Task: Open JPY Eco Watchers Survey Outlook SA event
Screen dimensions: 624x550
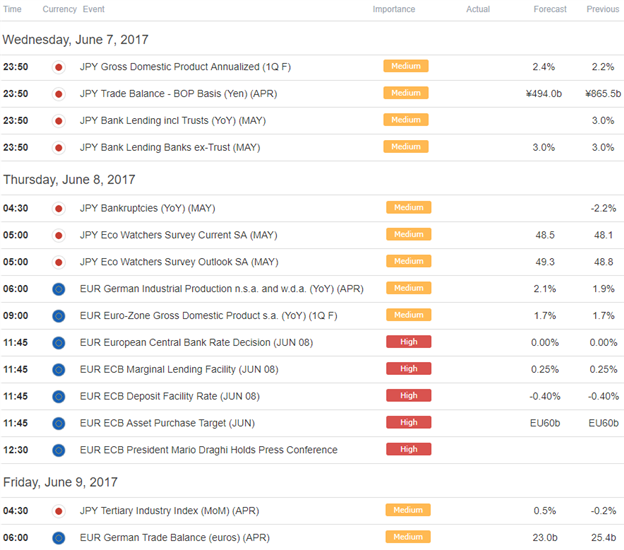Action: [179, 262]
